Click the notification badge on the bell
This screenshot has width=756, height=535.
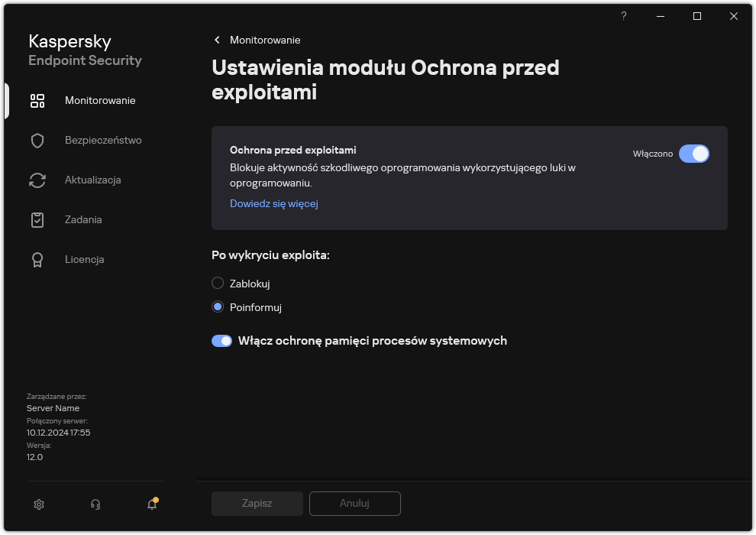157,498
